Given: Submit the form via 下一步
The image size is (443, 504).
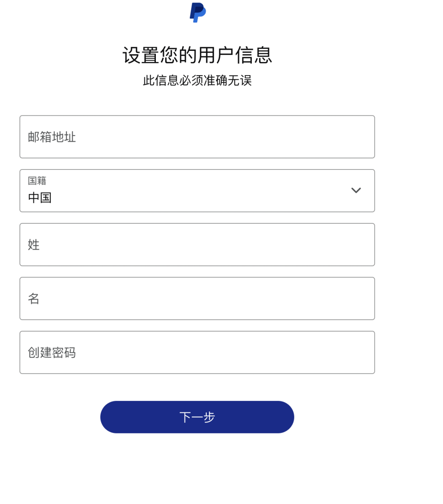Looking at the screenshot, I should pos(197,417).
